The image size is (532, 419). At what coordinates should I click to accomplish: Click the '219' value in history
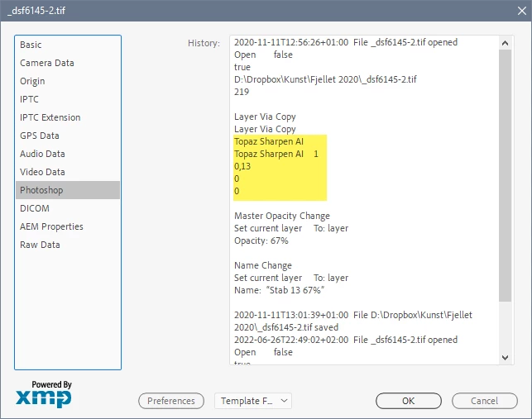(x=242, y=92)
